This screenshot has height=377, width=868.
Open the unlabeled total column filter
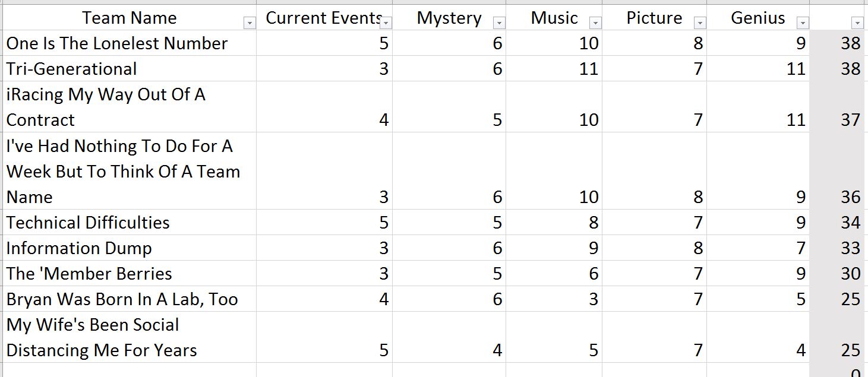(857, 23)
